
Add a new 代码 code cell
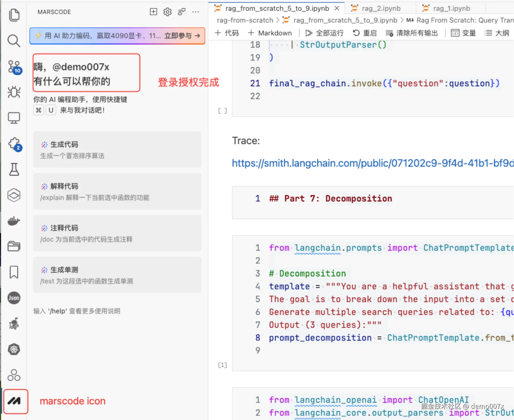point(227,33)
